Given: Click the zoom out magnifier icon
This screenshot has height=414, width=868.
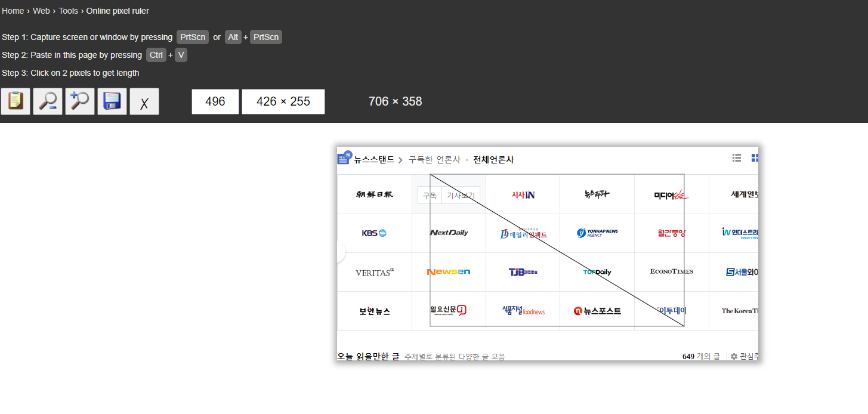Looking at the screenshot, I should 48,101.
